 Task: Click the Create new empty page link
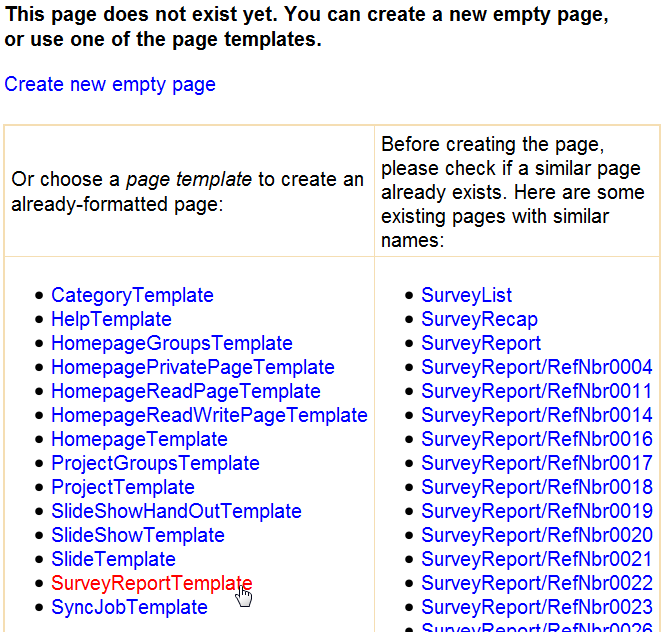(110, 84)
